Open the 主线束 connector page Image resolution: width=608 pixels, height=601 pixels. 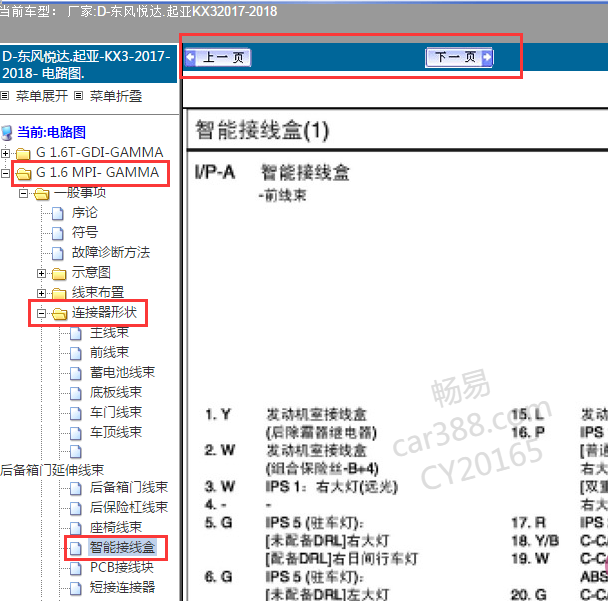[109, 333]
